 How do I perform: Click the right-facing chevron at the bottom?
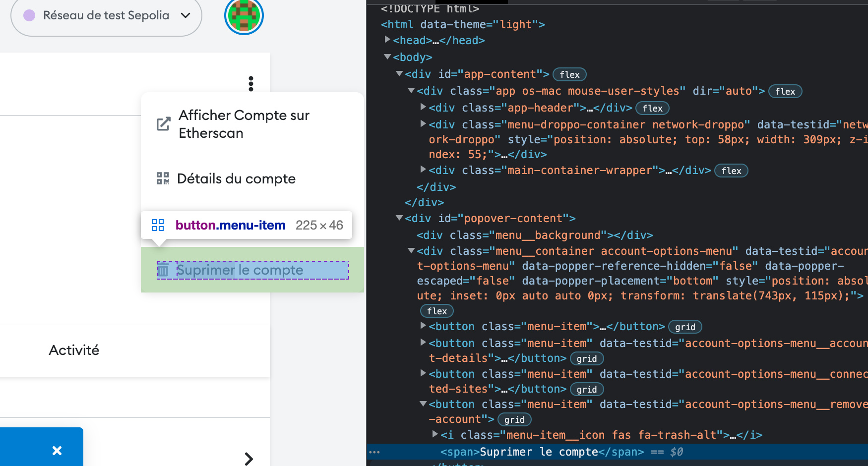pyautogui.click(x=248, y=459)
